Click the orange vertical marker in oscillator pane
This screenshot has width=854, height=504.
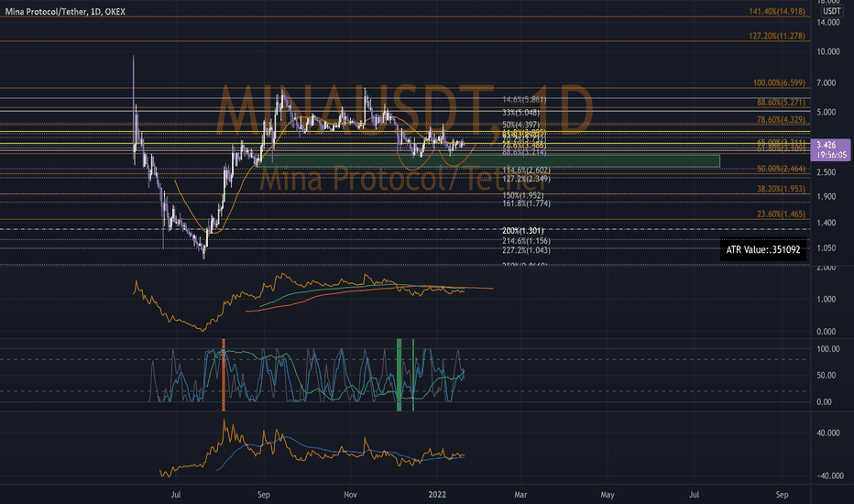coord(224,374)
